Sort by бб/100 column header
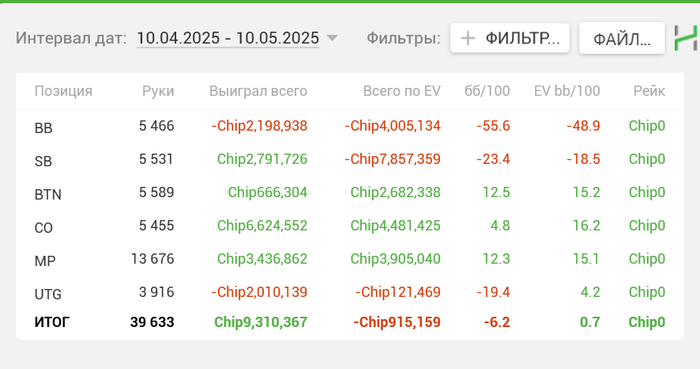This screenshot has width=700, height=369. point(487,91)
